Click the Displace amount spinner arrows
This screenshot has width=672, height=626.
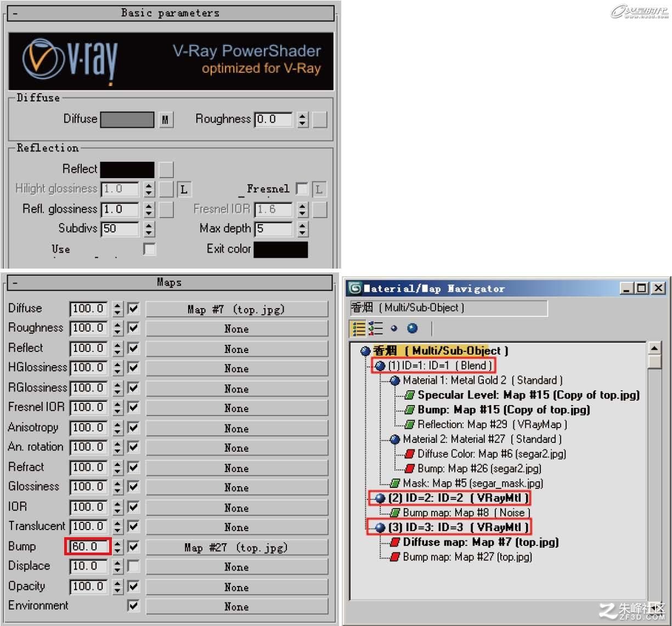[117, 567]
